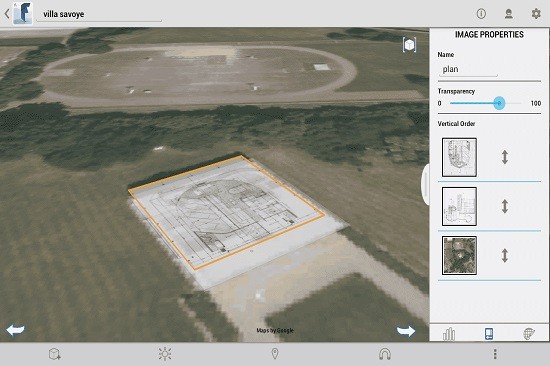Select the top floor plan thumbnail
The image size is (550, 366).
(459, 157)
